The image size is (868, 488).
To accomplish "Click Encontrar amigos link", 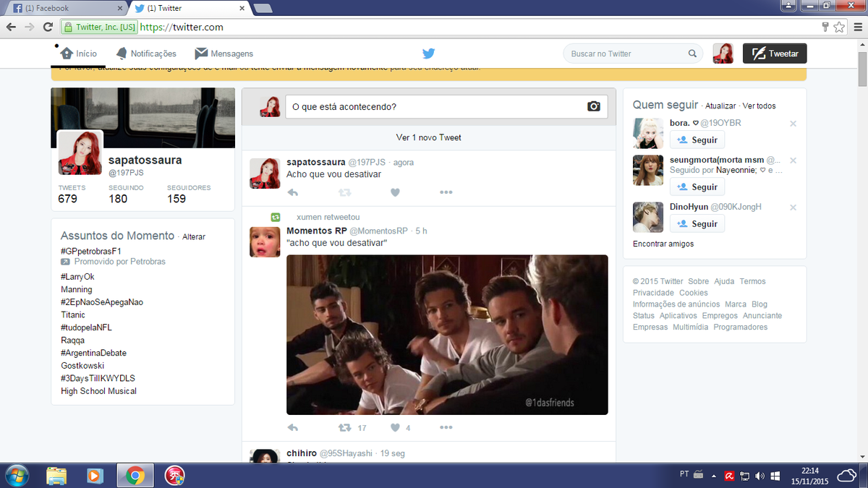I will pyautogui.click(x=663, y=244).
